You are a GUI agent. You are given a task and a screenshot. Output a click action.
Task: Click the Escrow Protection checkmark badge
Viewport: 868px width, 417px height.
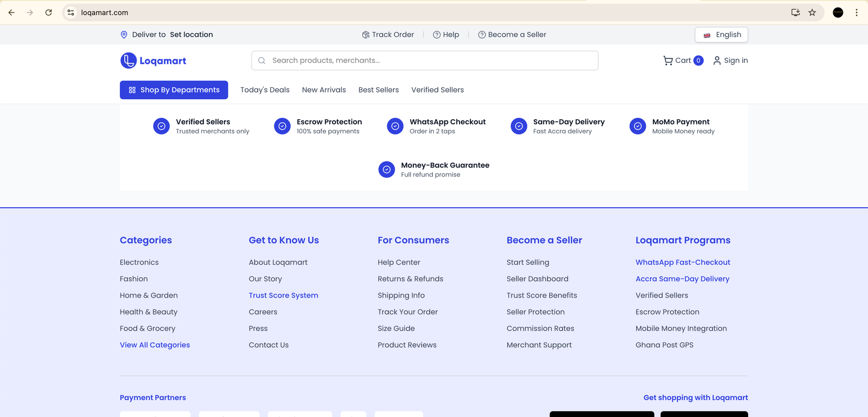coord(282,126)
